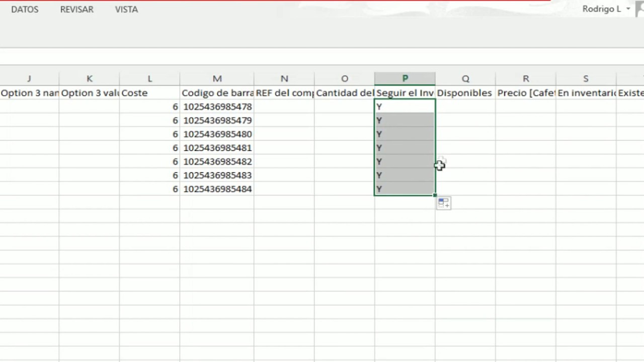Screen dimensions: 644x362
Task: Open the Rodrigo L account dropdown arrow
Action: 628,9
